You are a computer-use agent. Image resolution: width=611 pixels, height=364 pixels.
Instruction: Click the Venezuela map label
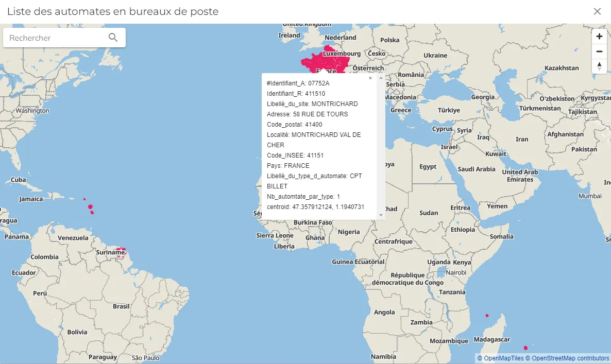[x=73, y=238]
